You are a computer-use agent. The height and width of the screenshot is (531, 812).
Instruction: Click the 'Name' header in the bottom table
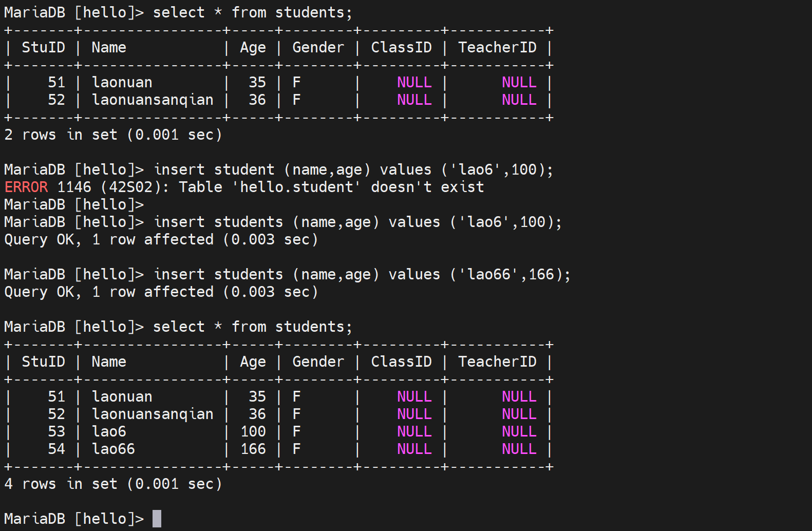point(109,362)
